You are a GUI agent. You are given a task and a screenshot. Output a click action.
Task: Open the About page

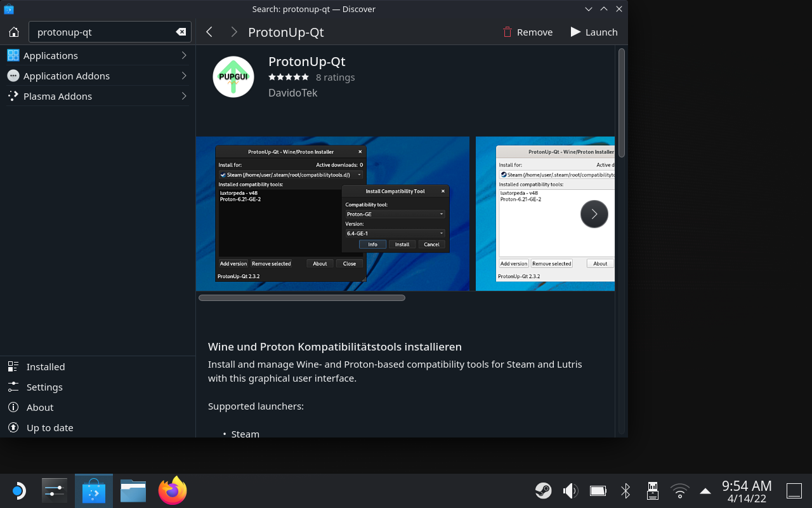[x=98, y=407]
